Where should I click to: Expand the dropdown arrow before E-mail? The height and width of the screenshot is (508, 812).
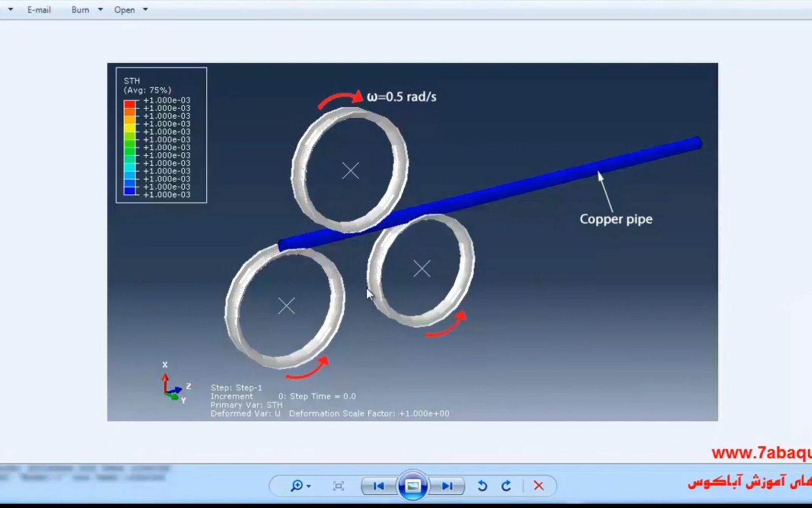[10, 10]
